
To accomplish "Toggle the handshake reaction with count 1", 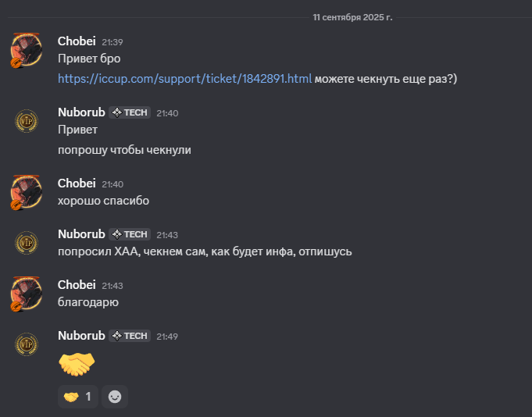I will click(77, 397).
